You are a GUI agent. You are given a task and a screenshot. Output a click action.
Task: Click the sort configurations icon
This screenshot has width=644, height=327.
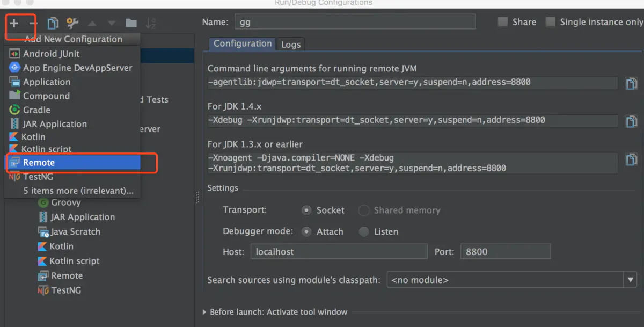pyautogui.click(x=150, y=23)
